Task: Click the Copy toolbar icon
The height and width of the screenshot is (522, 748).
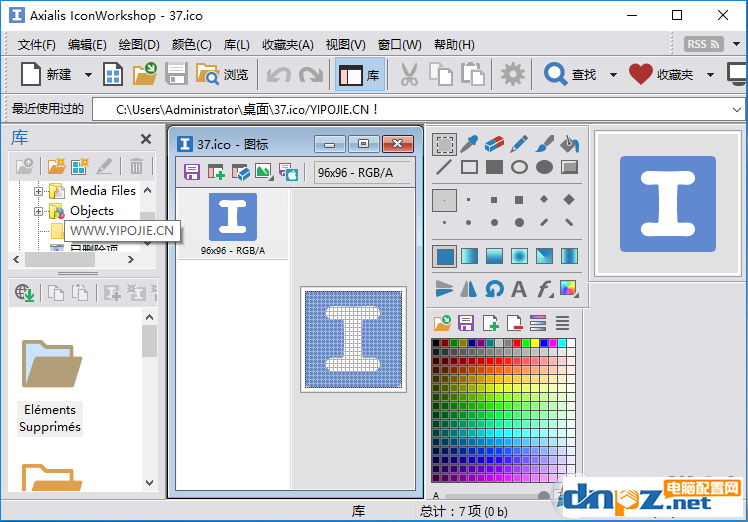Action: [x=441, y=75]
